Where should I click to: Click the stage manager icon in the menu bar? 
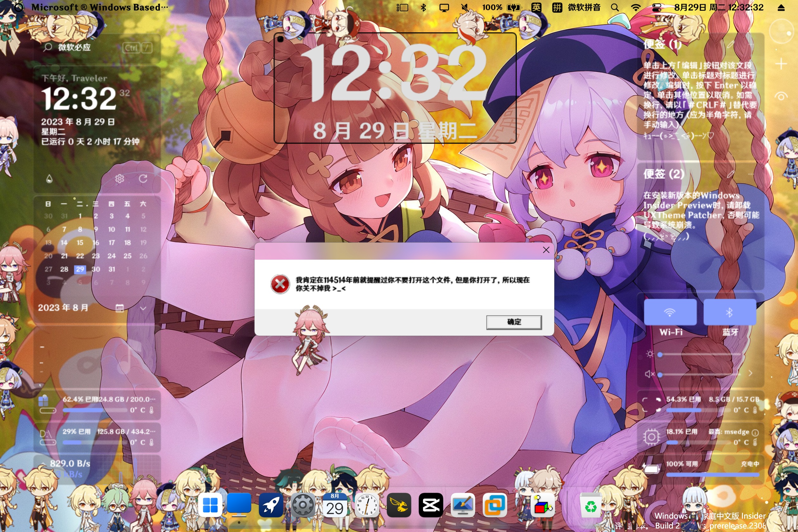click(x=402, y=8)
